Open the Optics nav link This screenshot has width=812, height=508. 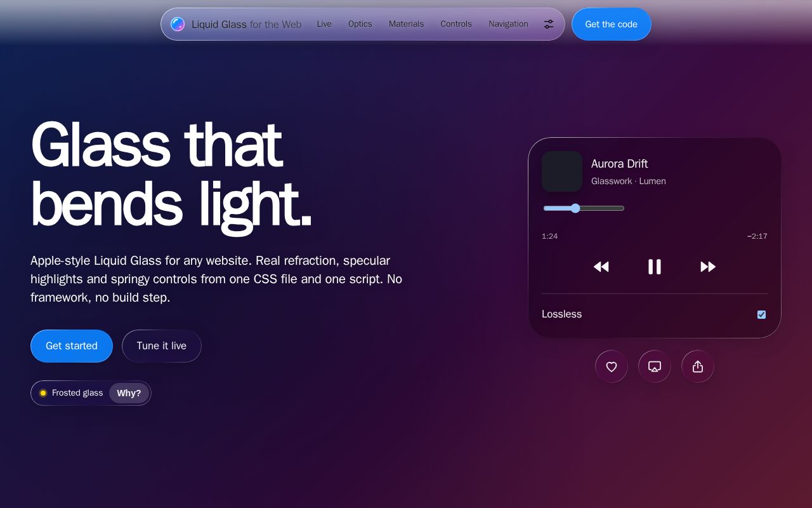[x=360, y=24]
